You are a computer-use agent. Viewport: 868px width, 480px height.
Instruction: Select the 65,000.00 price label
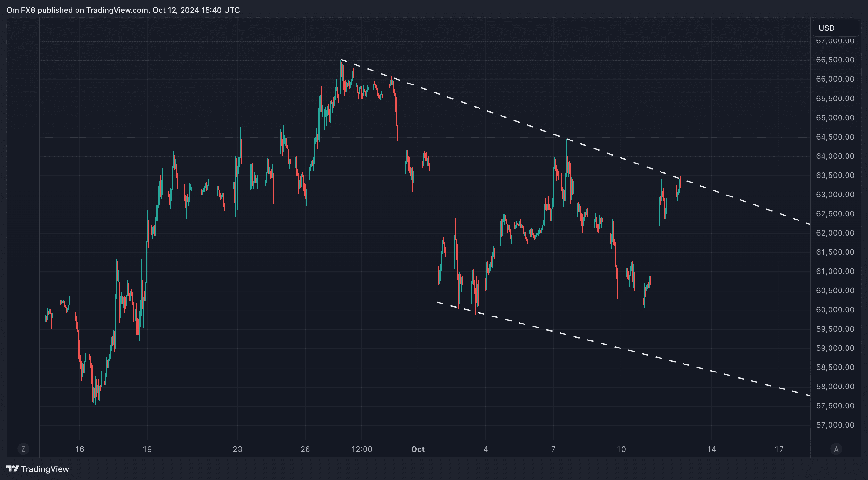[x=835, y=118]
